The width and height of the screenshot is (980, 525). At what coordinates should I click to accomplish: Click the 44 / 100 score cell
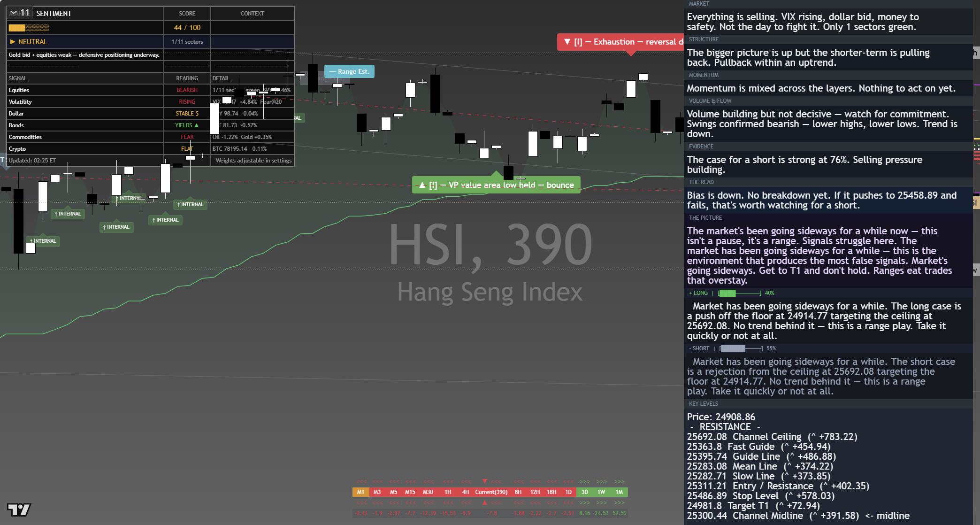pyautogui.click(x=187, y=28)
